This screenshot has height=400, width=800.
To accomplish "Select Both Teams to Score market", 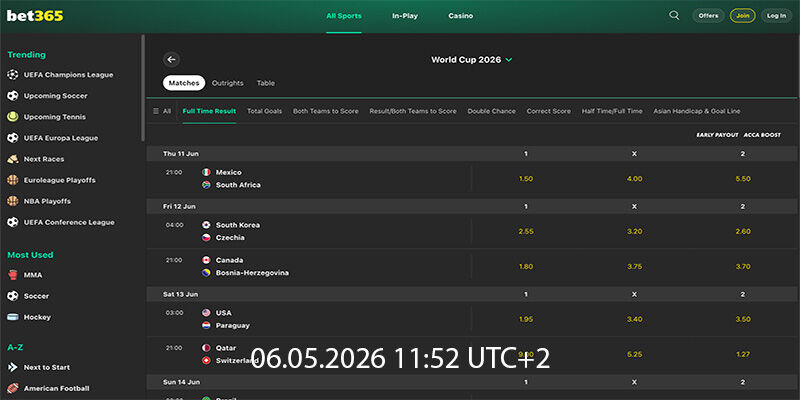I will [326, 111].
